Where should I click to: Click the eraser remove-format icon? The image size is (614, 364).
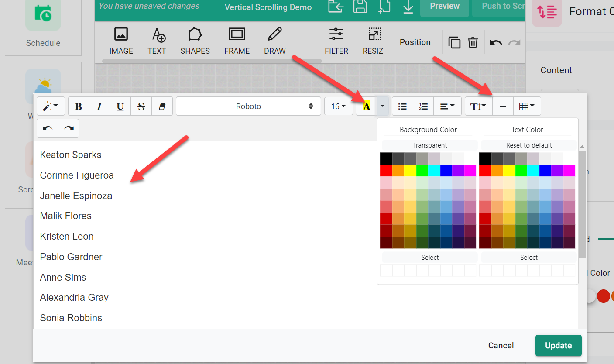click(x=162, y=106)
